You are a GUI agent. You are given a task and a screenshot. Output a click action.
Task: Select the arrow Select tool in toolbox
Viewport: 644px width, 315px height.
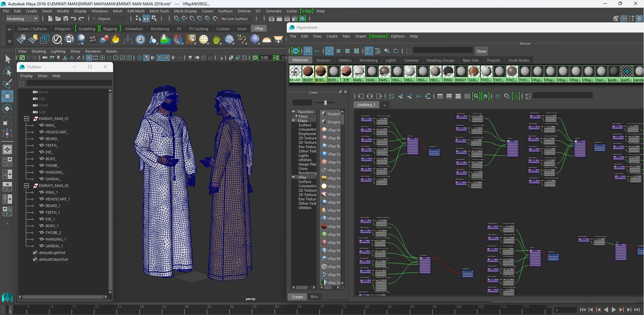[7, 59]
